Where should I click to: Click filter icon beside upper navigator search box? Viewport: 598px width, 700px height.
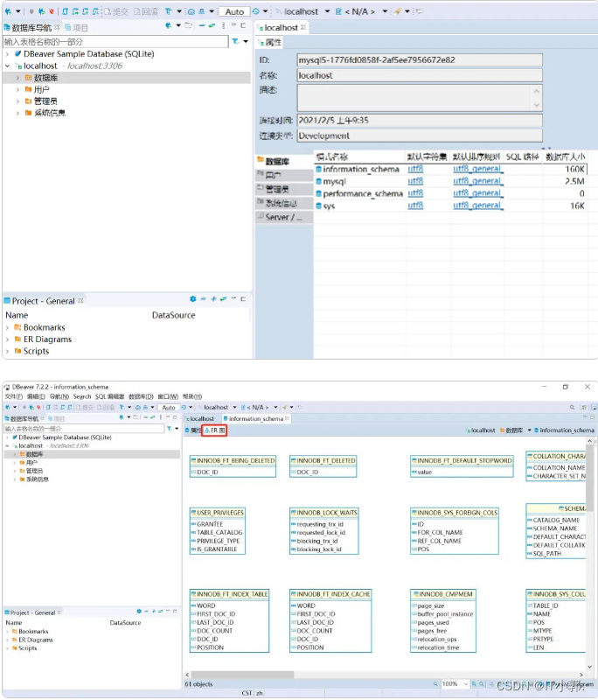pyautogui.click(x=235, y=41)
